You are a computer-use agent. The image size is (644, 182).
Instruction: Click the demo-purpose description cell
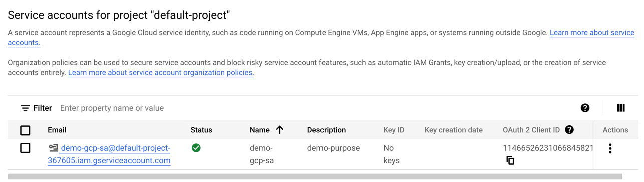[x=334, y=148]
